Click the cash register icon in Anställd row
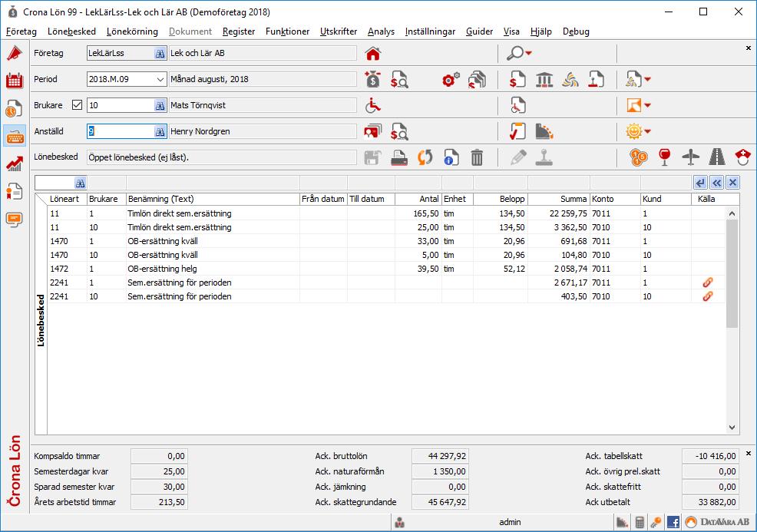The image size is (757, 532). click(x=544, y=131)
